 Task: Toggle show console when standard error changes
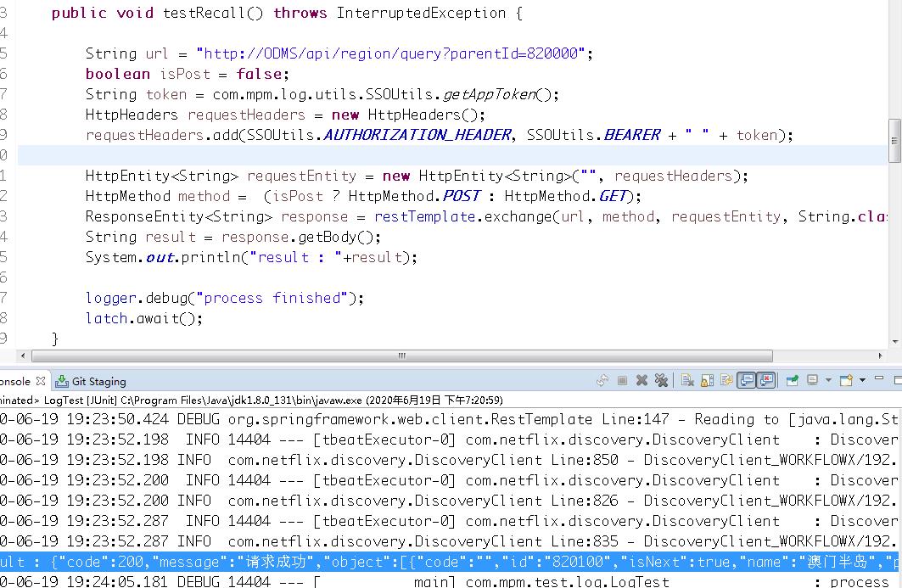(766, 380)
